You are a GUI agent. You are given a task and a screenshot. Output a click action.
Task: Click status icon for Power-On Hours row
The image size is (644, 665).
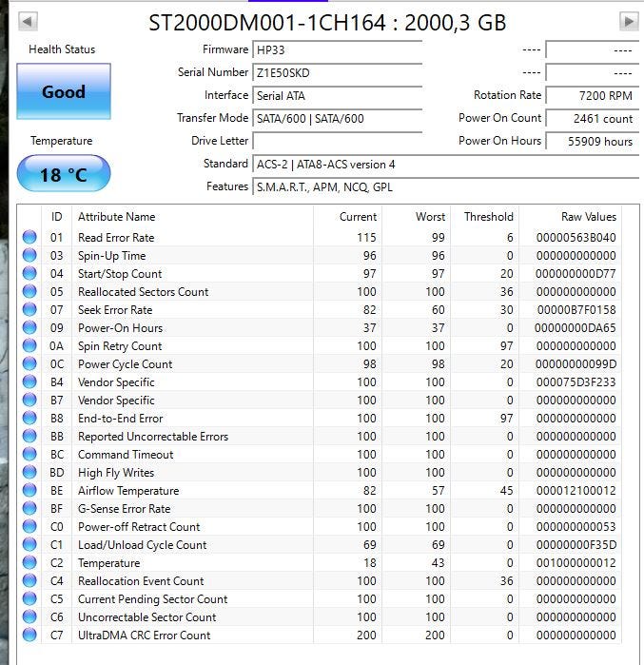coord(29,327)
